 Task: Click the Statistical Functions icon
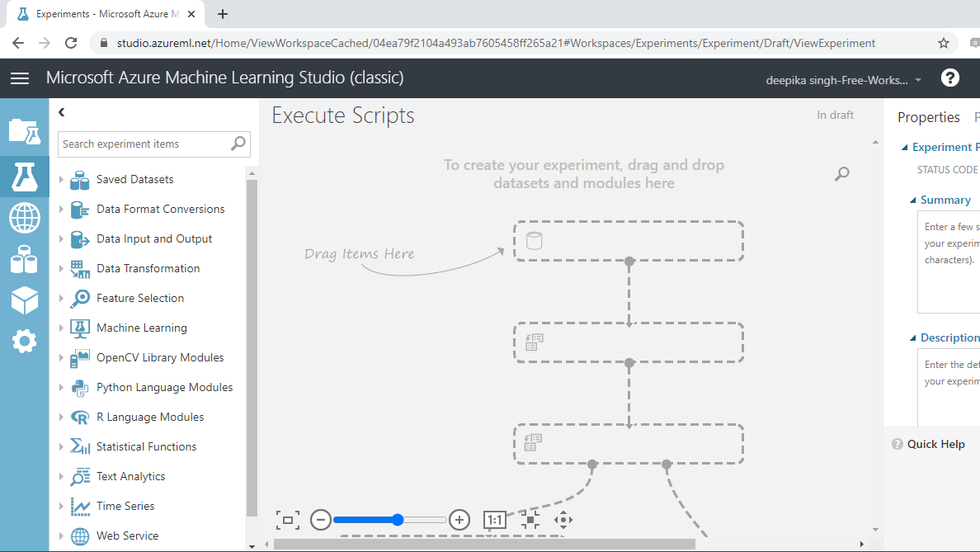[79, 447]
